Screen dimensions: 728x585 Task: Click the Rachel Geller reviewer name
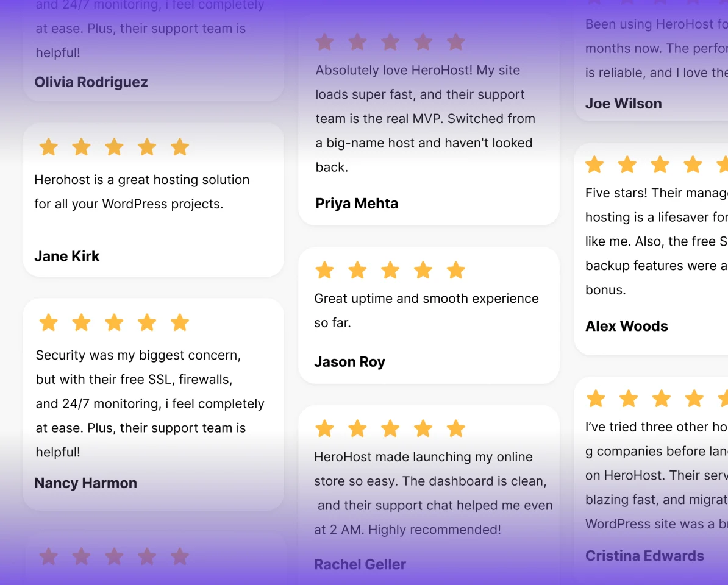click(360, 564)
